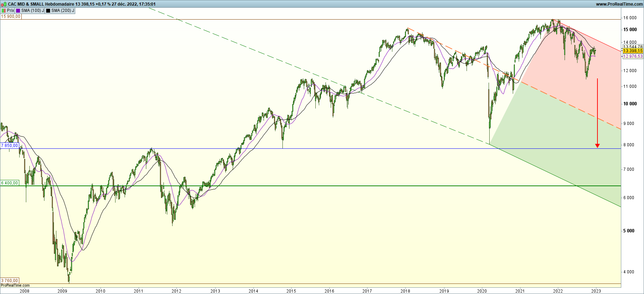Click the 2012 label on time axis
This screenshot has height=294, width=644.
click(x=177, y=291)
